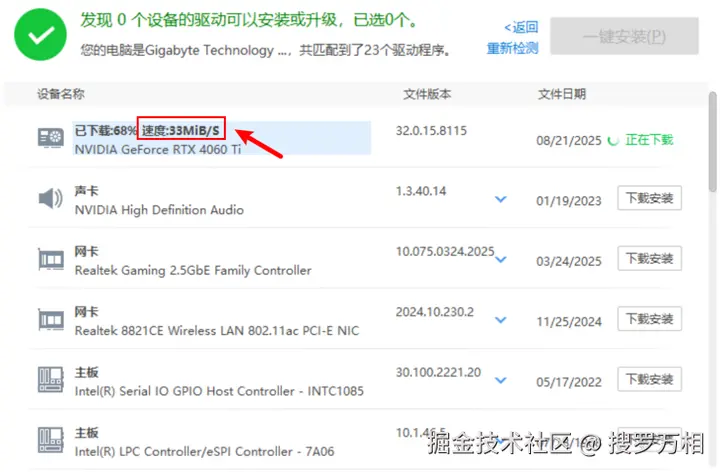Viewport: 720px width, 472px height.
Task: Click the spinning download indicator next to 正在下载
Action: [x=613, y=140]
